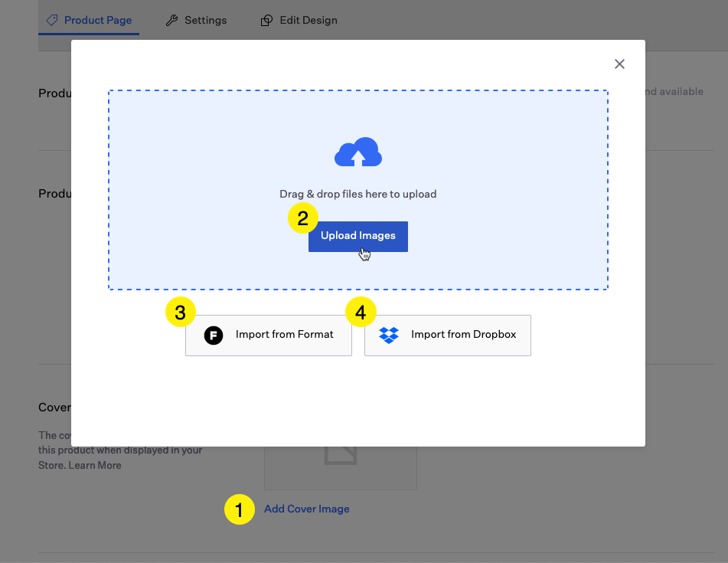
Task: Go to the Edit Design tab
Action: [308, 21]
